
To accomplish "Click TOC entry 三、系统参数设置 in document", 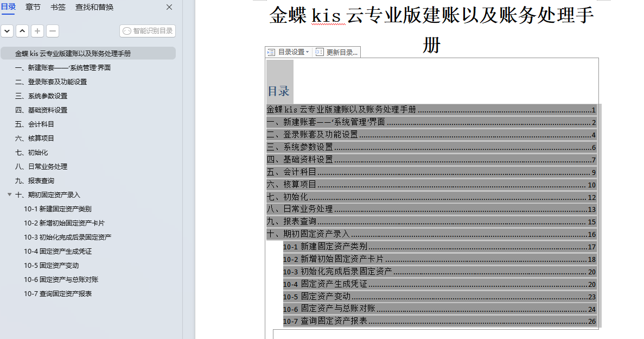I will coord(431,147).
